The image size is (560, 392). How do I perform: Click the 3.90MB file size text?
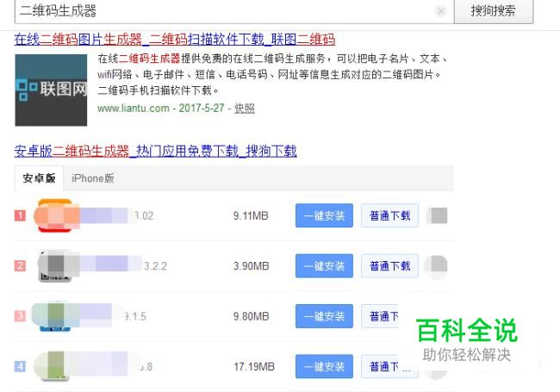(x=251, y=266)
